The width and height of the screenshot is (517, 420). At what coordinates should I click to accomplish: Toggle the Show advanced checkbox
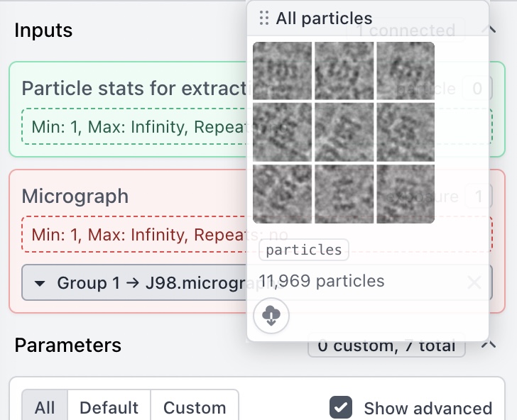tap(342, 408)
